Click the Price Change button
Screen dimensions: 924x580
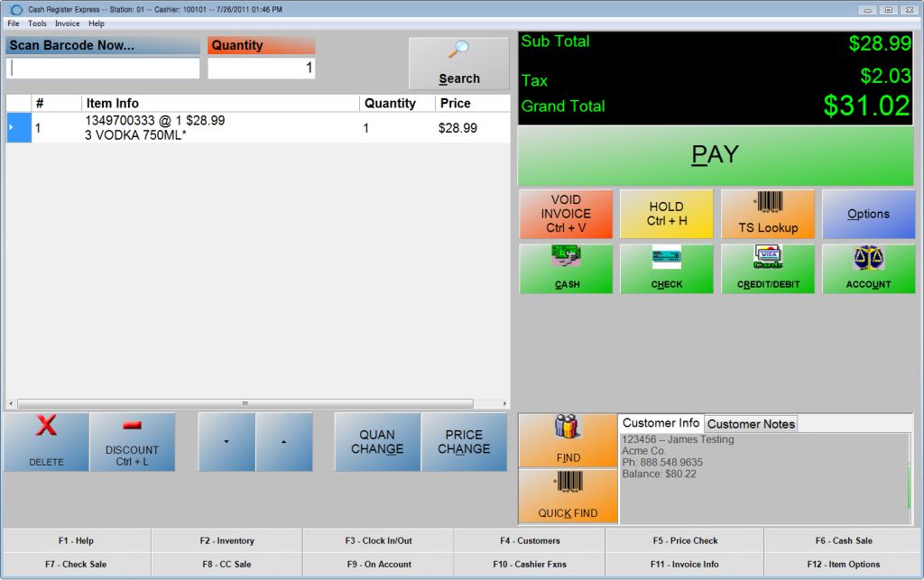tap(464, 442)
